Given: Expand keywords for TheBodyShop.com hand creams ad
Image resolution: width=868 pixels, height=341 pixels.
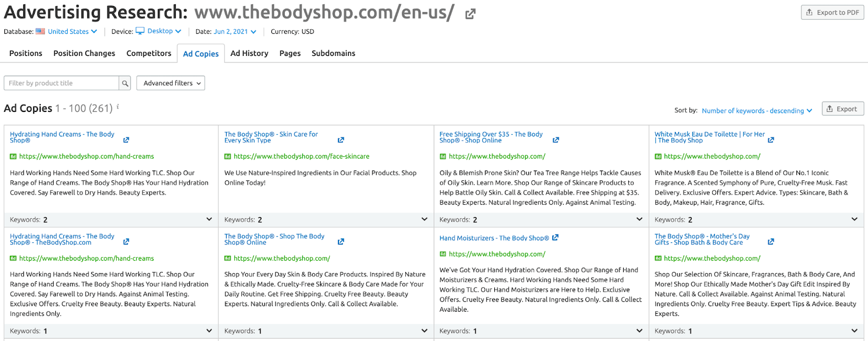Looking at the screenshot, I should tap(209, 331).
